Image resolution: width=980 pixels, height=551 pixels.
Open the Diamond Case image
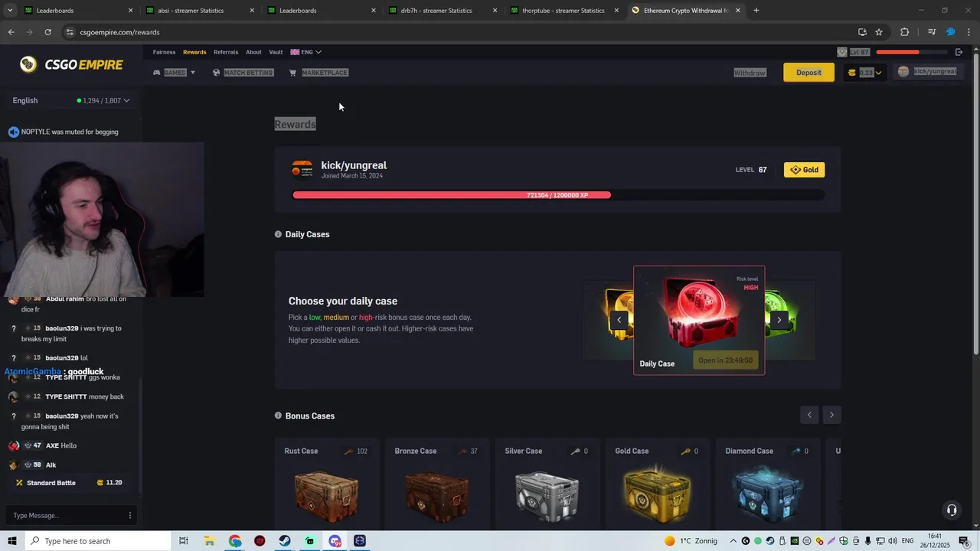(767, 496)
